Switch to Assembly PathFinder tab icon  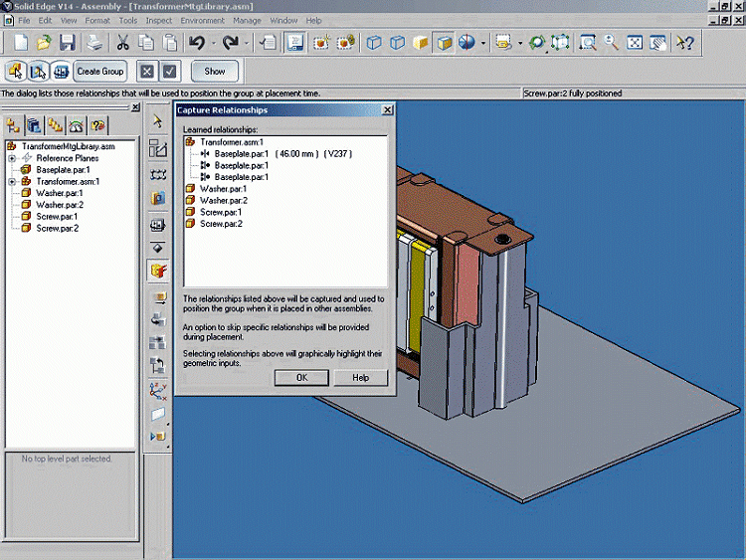point(12,125)
